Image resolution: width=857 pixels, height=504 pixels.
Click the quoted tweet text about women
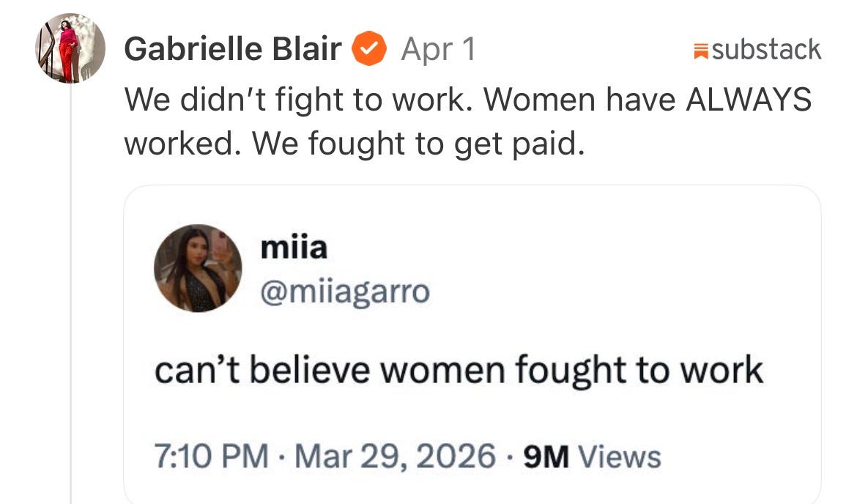click(459, 371)
